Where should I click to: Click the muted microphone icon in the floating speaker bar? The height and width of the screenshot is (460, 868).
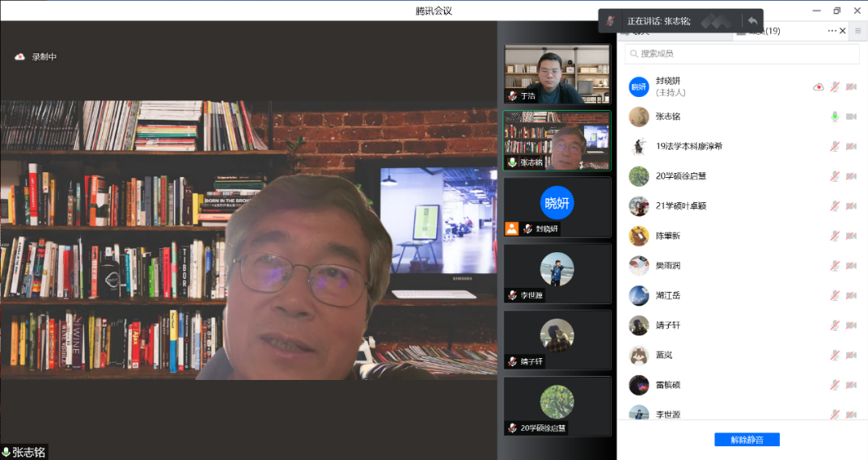[x=612, y=21]
